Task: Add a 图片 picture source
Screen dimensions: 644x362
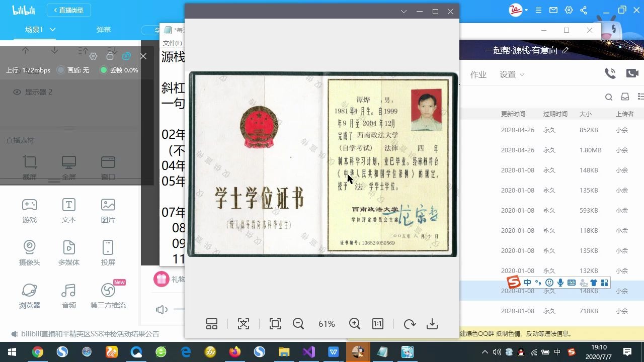Action: [108, 210]
